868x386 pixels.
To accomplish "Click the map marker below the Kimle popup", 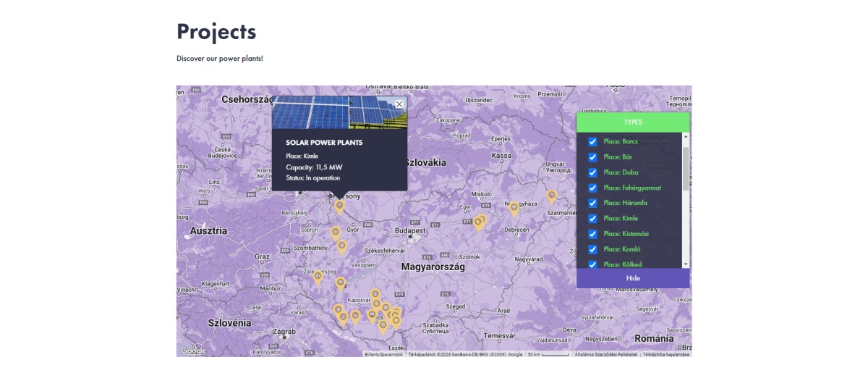I will pyautogui.click(x=339, y=206).
